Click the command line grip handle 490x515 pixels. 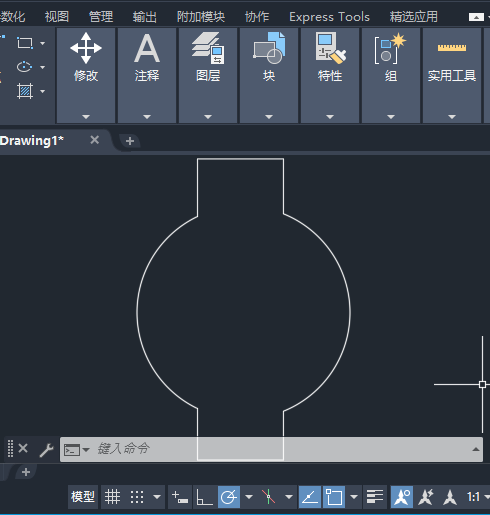[x=10, y=448]
